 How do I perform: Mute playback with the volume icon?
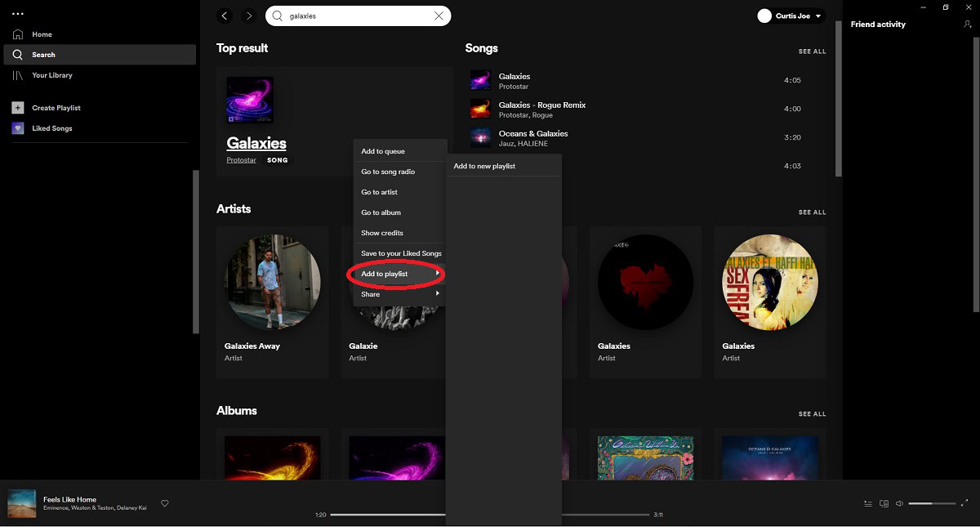[899, 503]
